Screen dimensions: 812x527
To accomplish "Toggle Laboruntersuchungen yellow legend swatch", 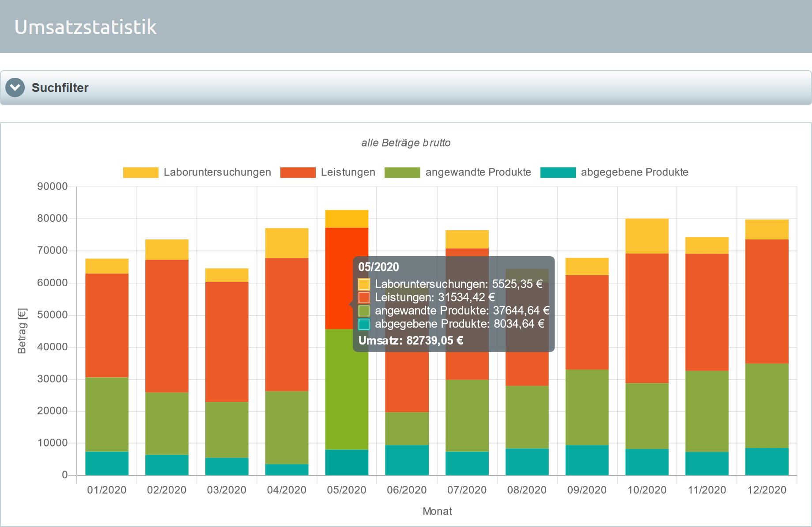I will [140, 172].
